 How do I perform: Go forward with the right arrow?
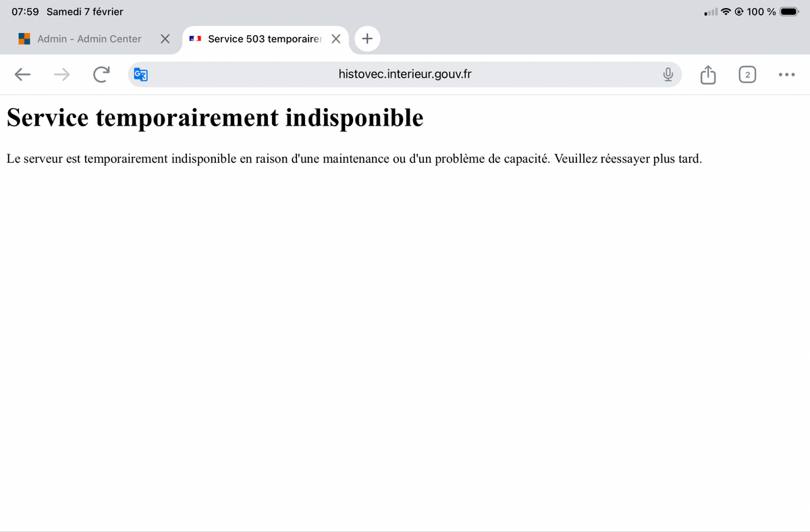tap(62, 74)
